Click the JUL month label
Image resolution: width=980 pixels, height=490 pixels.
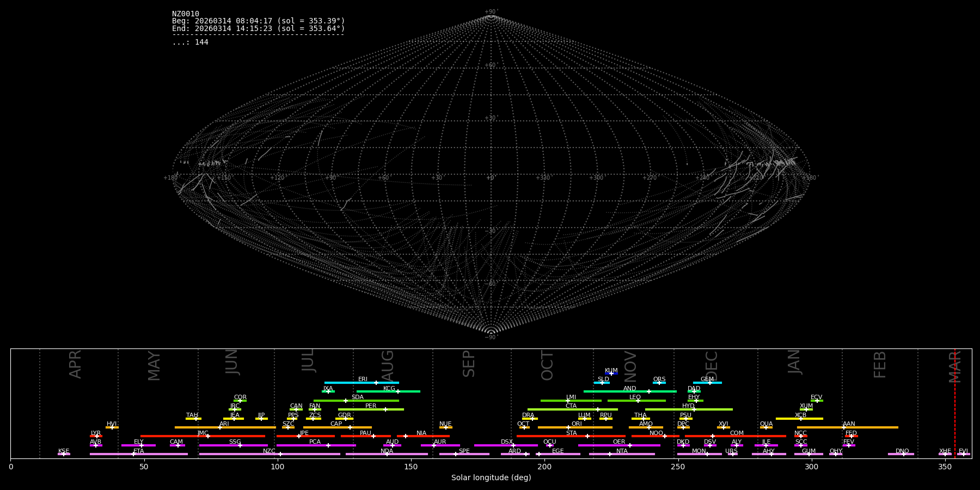[x=308, y=360]
